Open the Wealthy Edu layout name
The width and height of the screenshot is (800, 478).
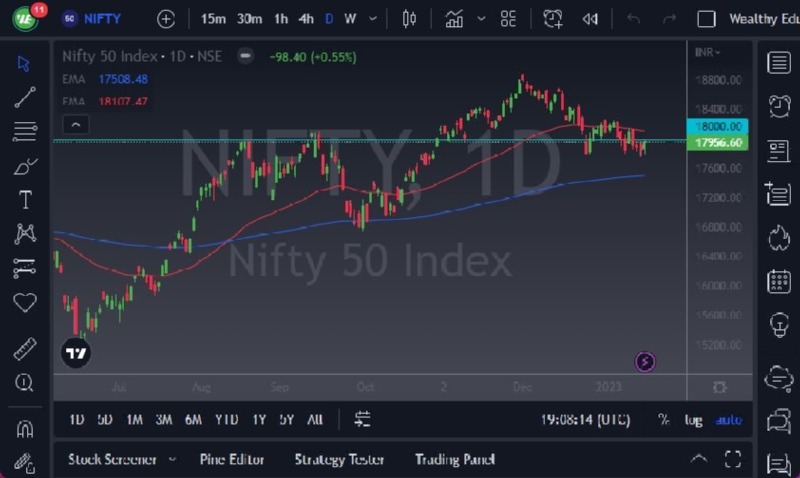click(764, 19)
